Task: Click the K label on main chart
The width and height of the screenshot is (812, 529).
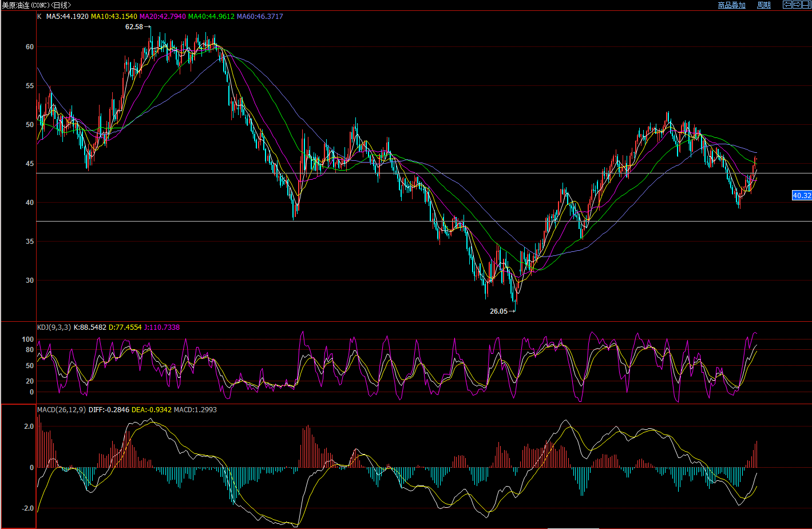Action: click(x=39, y=17)
